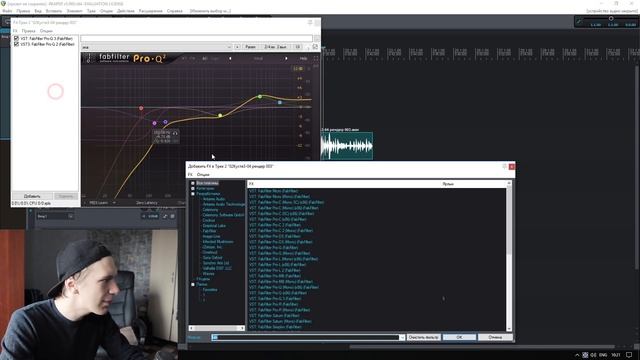Image resolution: width=640 pixels, height=360 pixels.
Task: Open the 2/4 вх 2 вых routing button
Action: [x=276, y=47]
